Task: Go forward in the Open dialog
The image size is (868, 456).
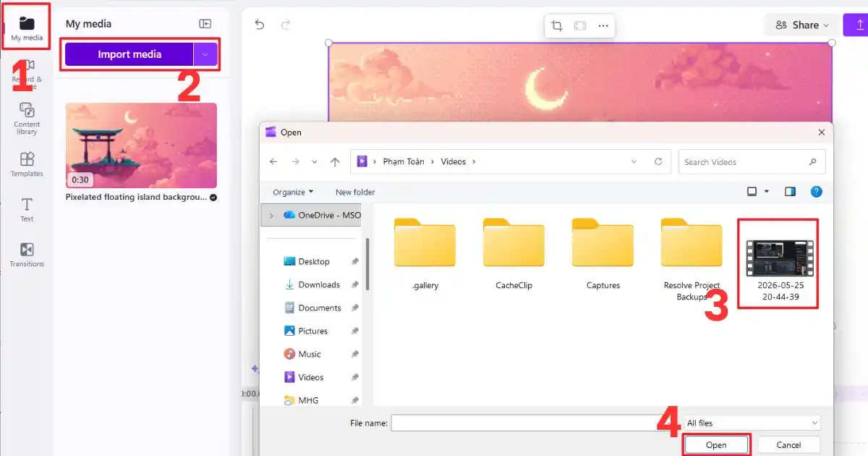Action: coord(295,162)
